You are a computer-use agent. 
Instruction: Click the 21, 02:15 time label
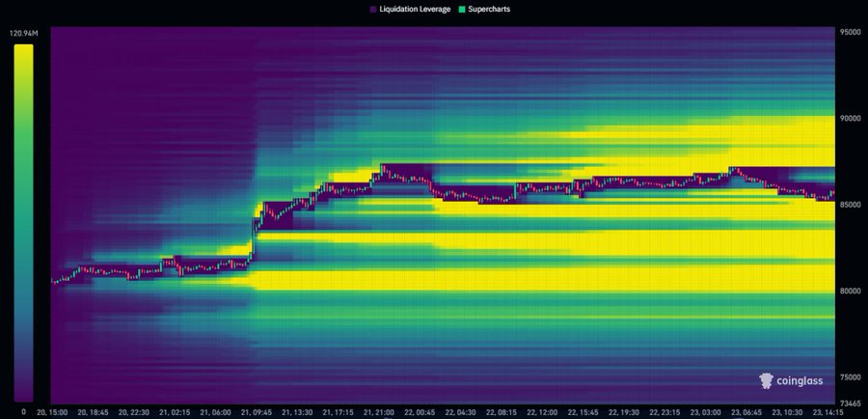175,413
